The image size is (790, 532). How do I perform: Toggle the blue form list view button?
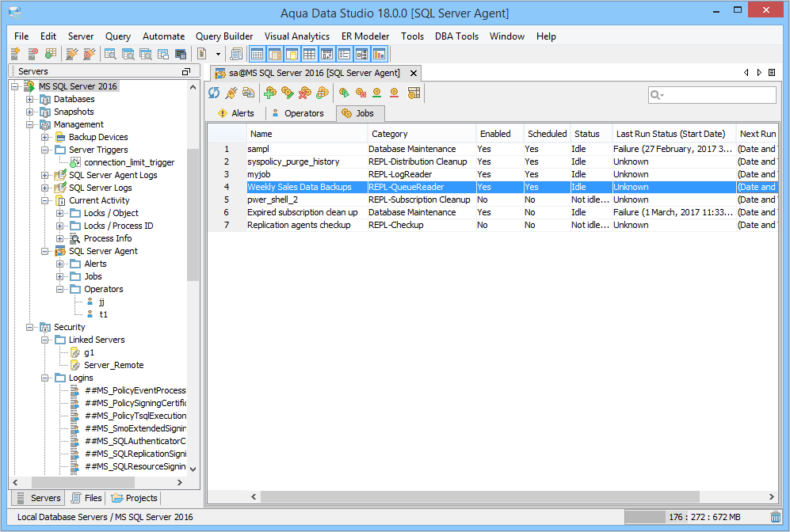coord(345,54)
